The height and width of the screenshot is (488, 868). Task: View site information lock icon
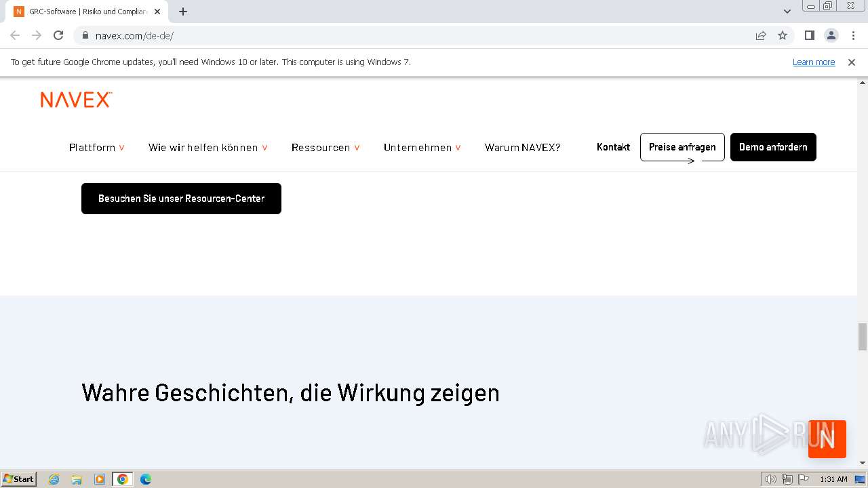(x=85, y=35)
